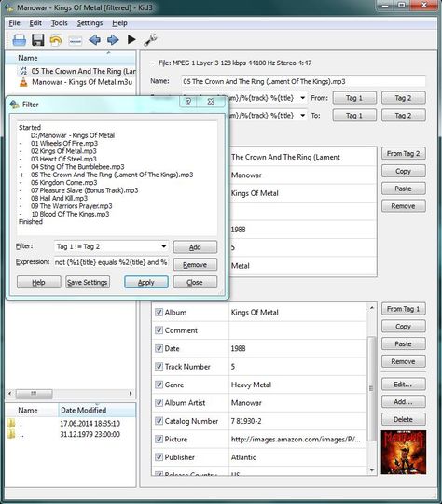
Task: Open configuration with wrench icon
Action: (150, 39)
